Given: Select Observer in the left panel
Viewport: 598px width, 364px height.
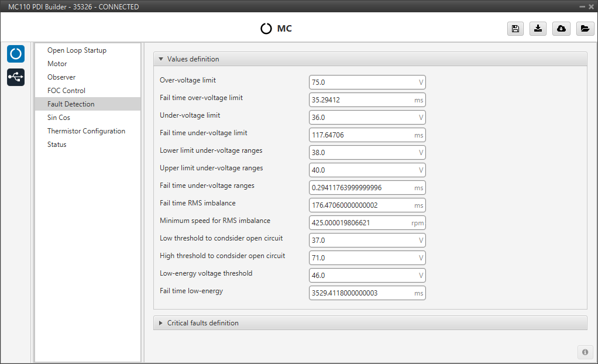Looking at the screenshot, I should pos(61,77).
